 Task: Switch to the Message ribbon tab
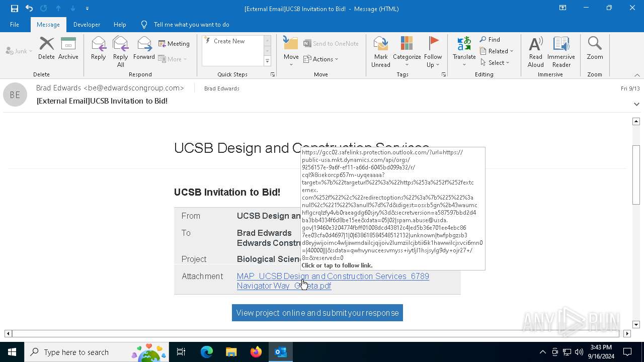48,25
